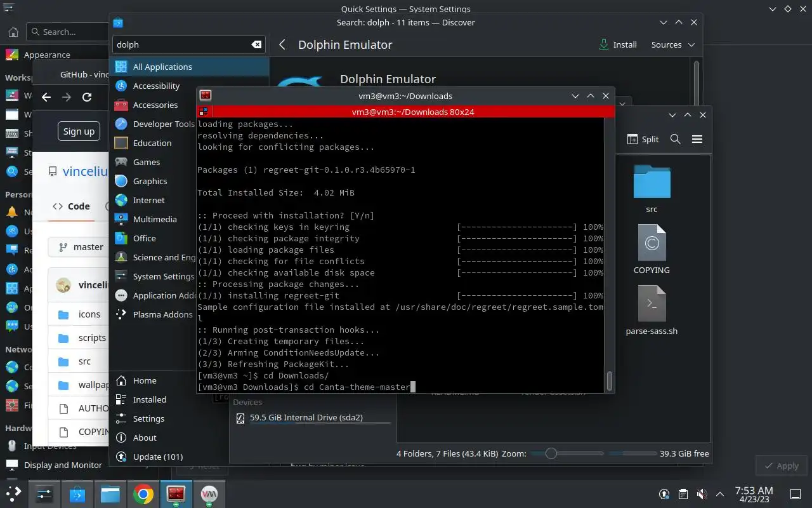The image size is (812, 508).
Task: Open the Discover store taskbar icon
Action: pyautogui.click(x=77, y=493)
